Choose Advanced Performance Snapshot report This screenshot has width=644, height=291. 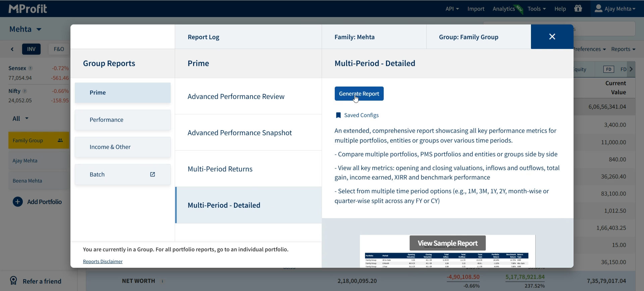(x=248, y=133)
